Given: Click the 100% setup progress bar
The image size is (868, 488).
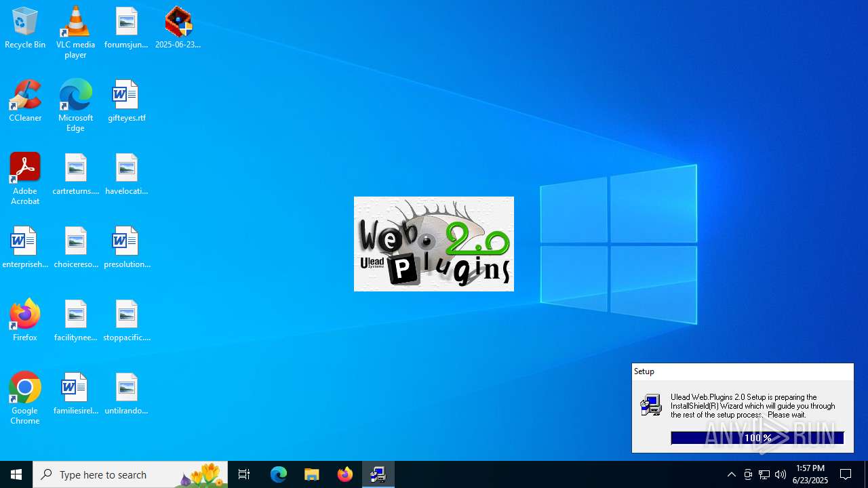Looking at the screenshot, I should [x=757, y=438].
